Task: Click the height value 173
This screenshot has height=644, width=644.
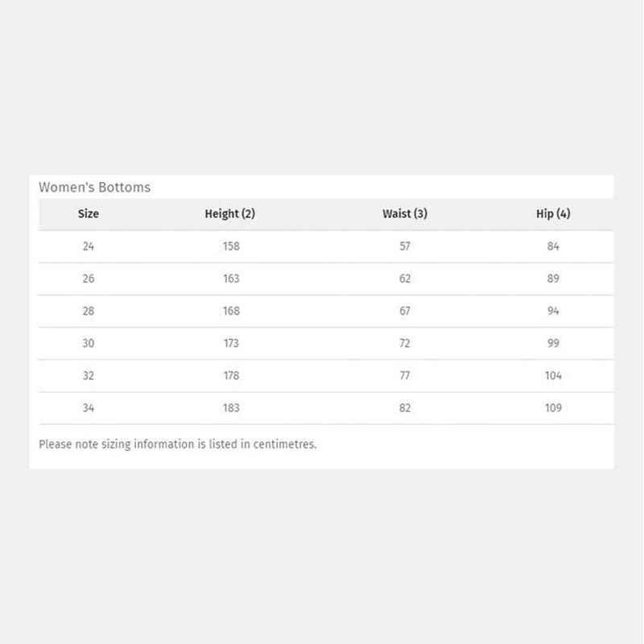Action: tap(231, 343)
